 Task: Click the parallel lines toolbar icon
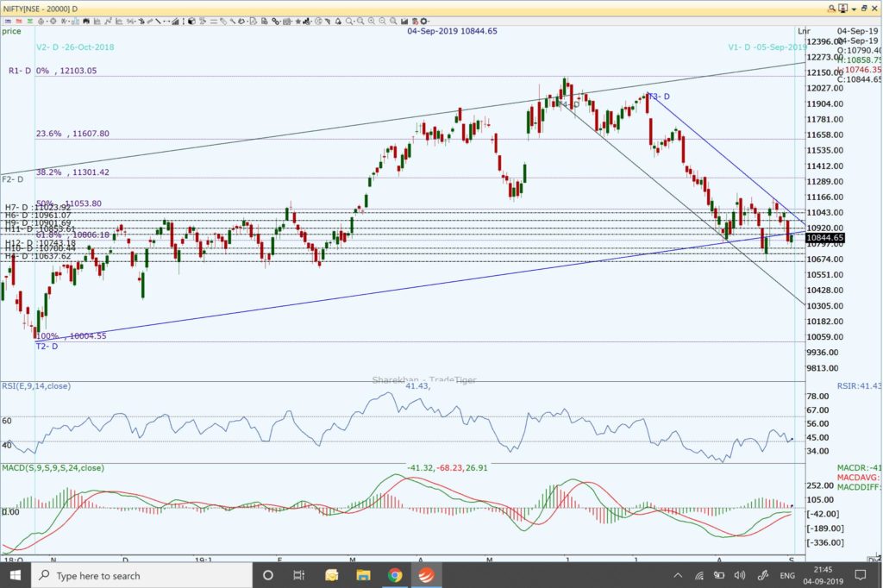click(214, 22)
